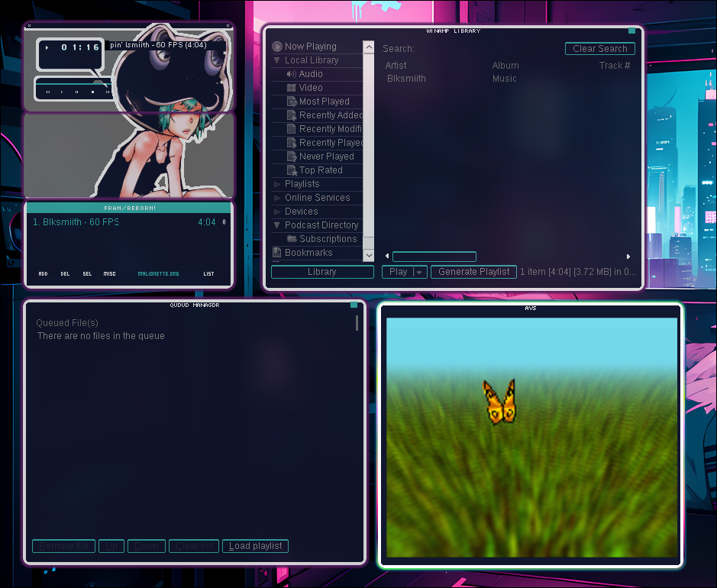The height and width of the screenshot is (588, 717).
Task: Click the Recently Played view icon
Action: pyautogui.click(x=292, y=143)
